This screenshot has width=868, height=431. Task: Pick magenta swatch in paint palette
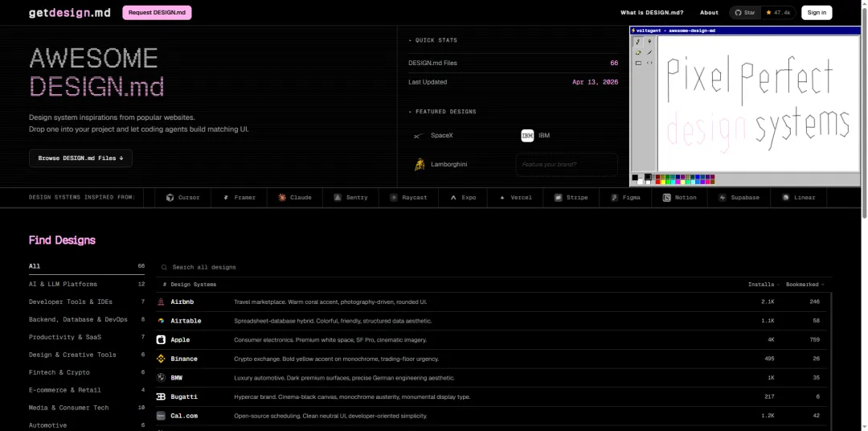(x=678, y=182)
